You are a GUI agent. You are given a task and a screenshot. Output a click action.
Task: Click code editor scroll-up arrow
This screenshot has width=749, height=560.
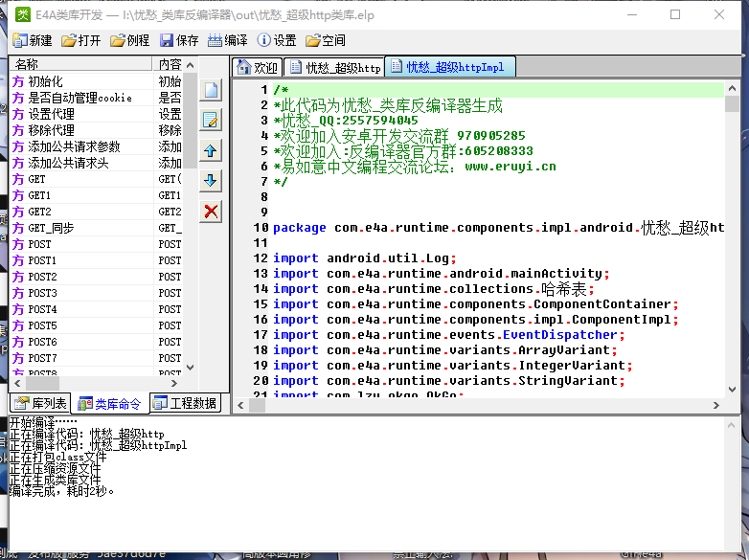pyautogui.click(x=732, y=88)
